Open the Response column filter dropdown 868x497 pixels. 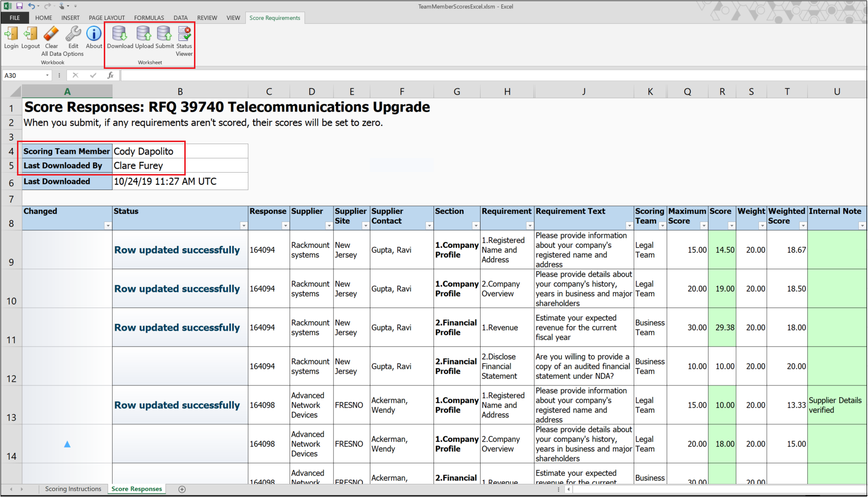point(285,225)
